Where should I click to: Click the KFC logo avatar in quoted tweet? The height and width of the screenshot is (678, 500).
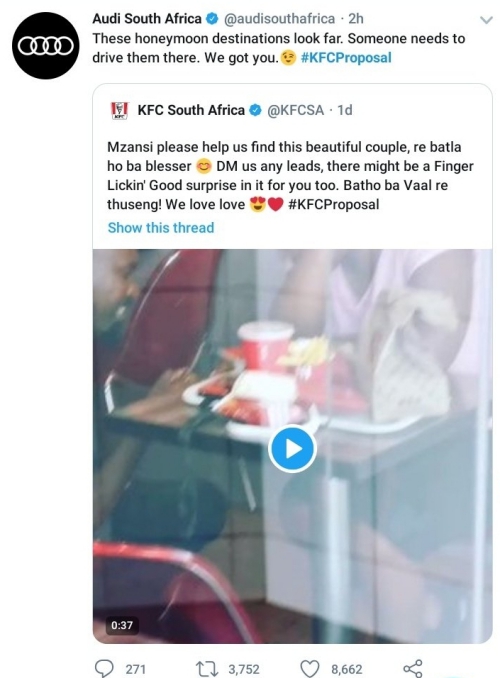click(x=120, y=111)
